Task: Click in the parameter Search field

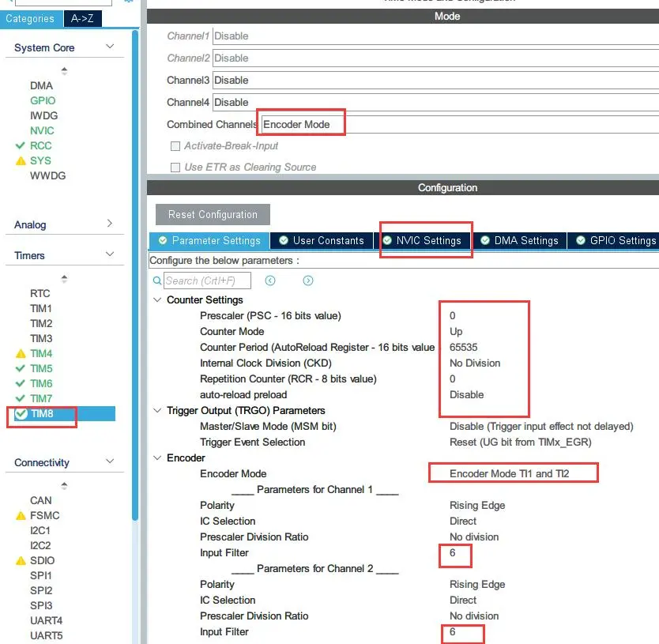Action: [x=207, y=281]
